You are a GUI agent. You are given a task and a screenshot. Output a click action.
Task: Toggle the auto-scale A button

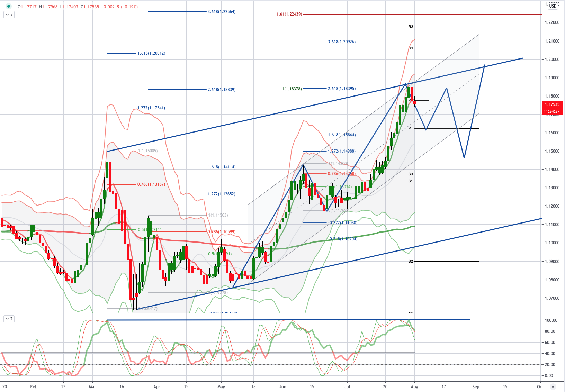[553, 387]
